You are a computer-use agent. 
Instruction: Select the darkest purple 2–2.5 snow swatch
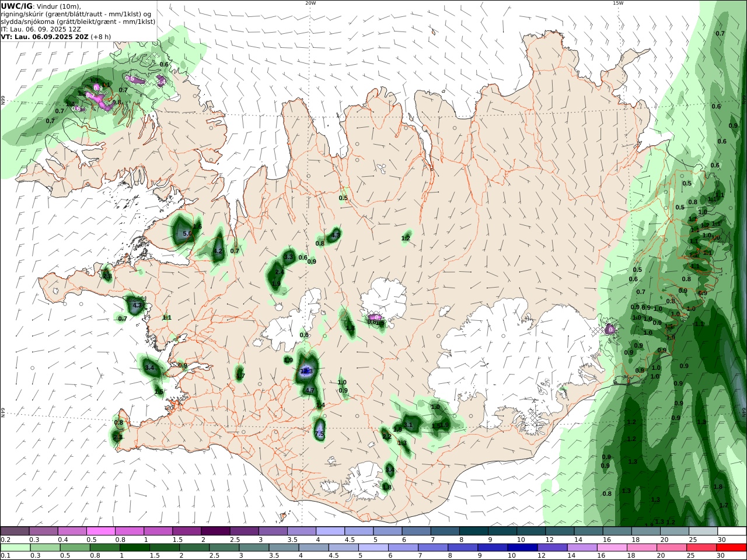click(x=215, y=531)
